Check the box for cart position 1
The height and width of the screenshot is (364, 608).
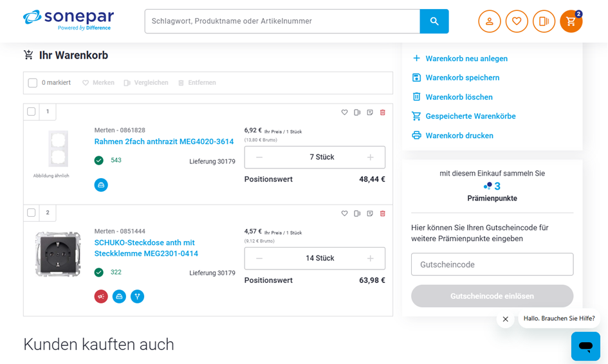(x=32, y=112)
